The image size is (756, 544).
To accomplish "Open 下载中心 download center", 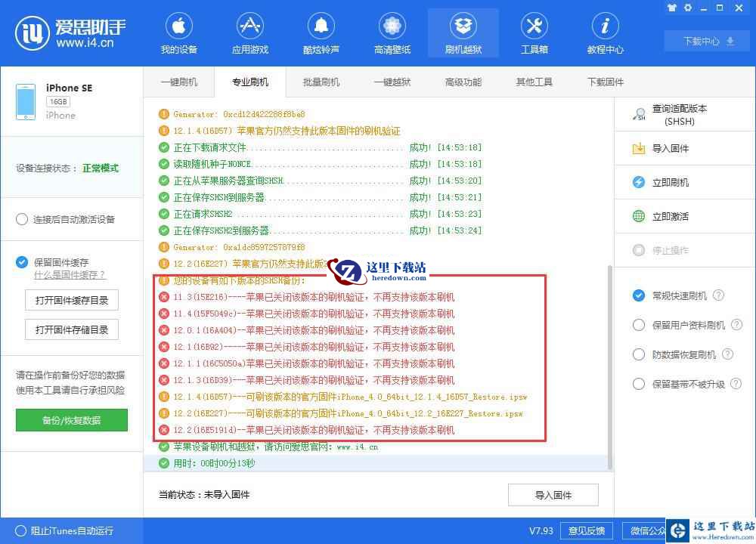I will coord(708,42).
